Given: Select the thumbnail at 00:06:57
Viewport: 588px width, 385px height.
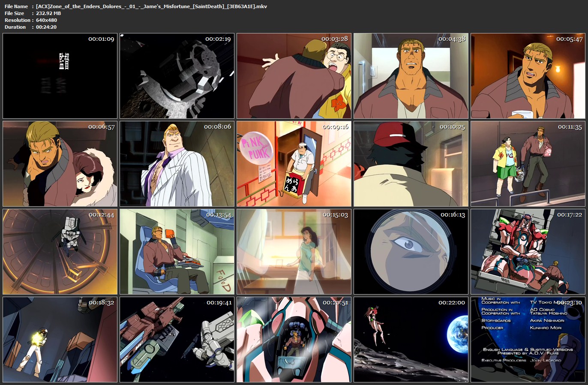Looking at the screenshot, I should (60, 164).
